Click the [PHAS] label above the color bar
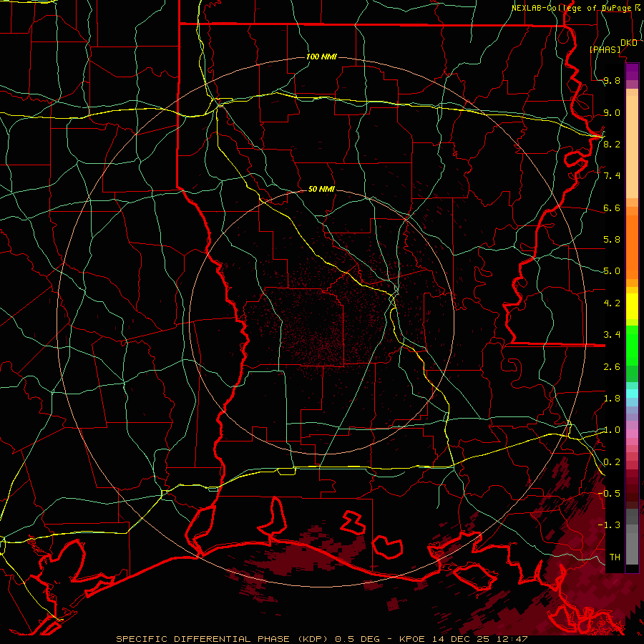This screenshot has width=644, height=644. coord(605,49)
